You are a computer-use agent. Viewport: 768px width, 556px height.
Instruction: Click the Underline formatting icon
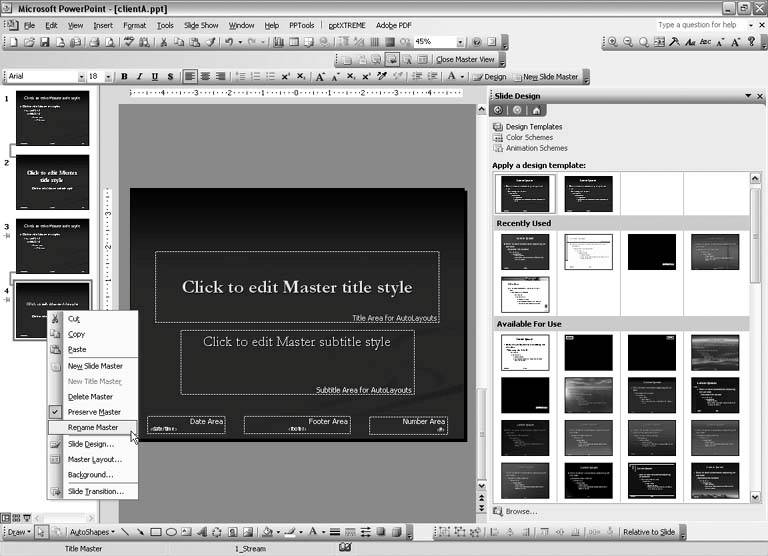coord(155,77)
